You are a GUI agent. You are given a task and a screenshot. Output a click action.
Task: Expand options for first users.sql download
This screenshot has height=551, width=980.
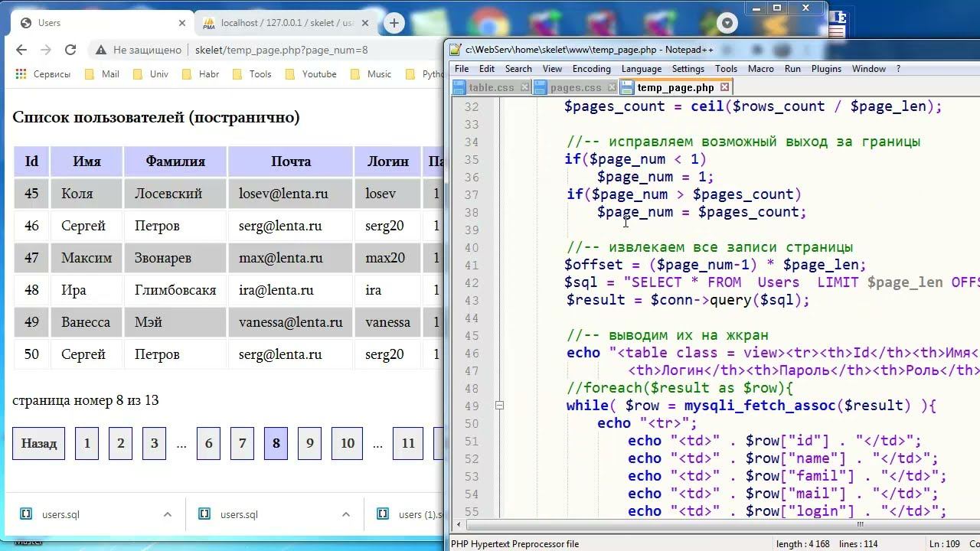(168, 515)
